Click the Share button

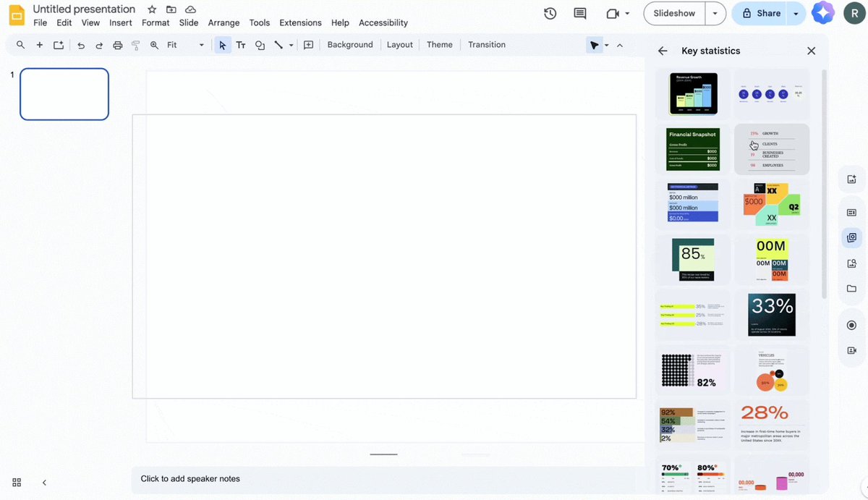pyautogui.click(x=764, y=13)
